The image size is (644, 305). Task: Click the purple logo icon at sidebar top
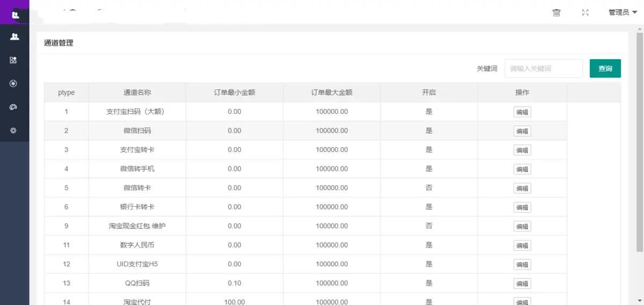coord(14,14)
